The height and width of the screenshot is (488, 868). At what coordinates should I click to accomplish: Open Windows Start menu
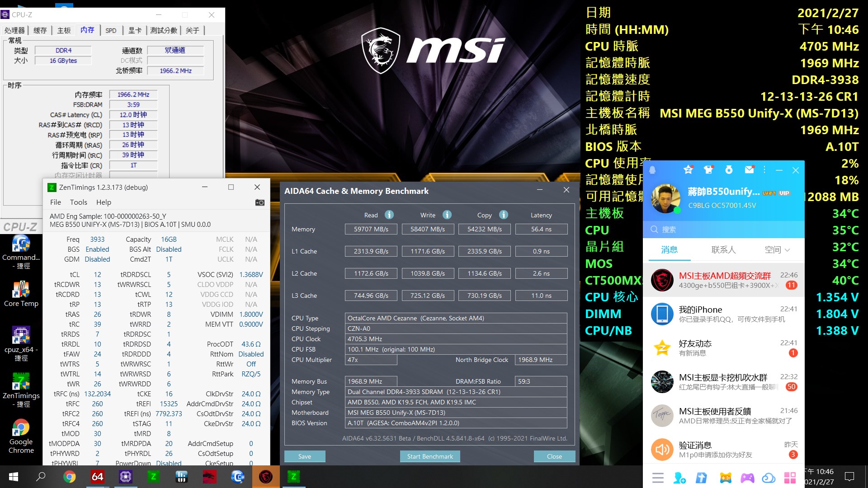click(13, 477)
